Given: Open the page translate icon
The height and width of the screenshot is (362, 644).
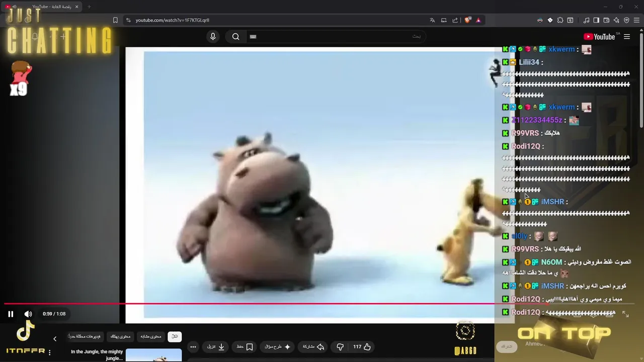Looking at the screenshot, I should pyautogui.click(x=432, y=20).
